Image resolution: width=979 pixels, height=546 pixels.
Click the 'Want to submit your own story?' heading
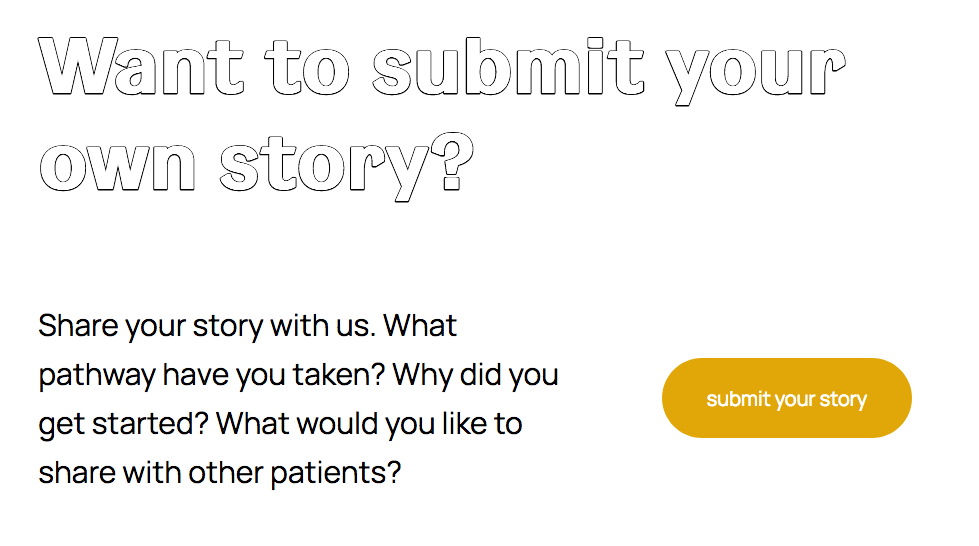click(x=442, y=119)
